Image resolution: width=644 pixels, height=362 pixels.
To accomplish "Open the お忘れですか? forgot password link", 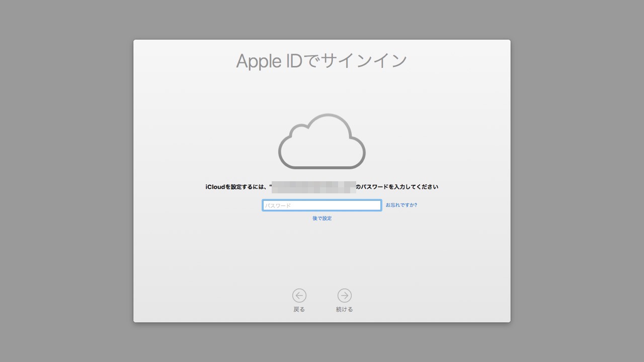I will coord(401,205).
